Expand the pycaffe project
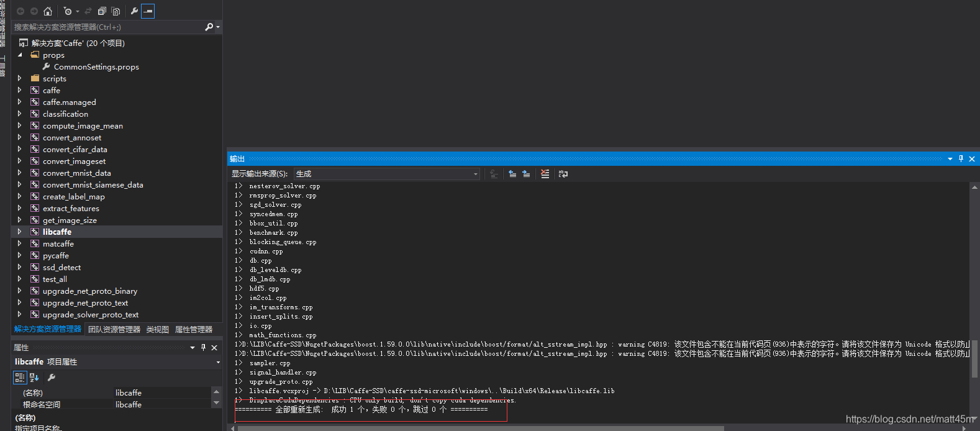Image resolution: width=980 pixels, height=431 pixels. tap(20, 255)
